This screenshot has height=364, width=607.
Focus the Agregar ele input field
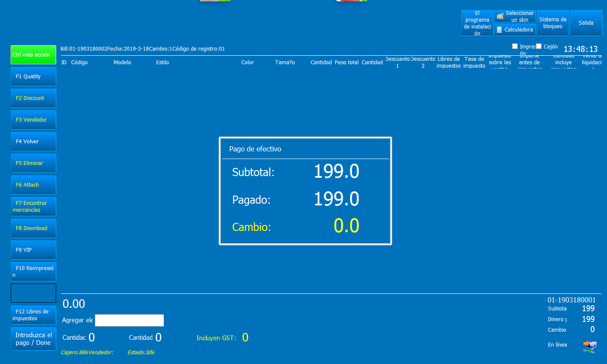(x=129, y=320)
